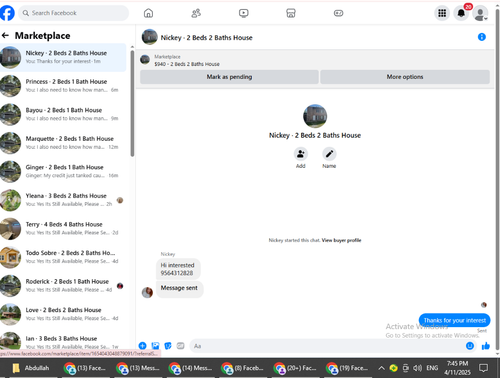Open the notifications bell
Screen dimensions: 500x378
[461, 13]
